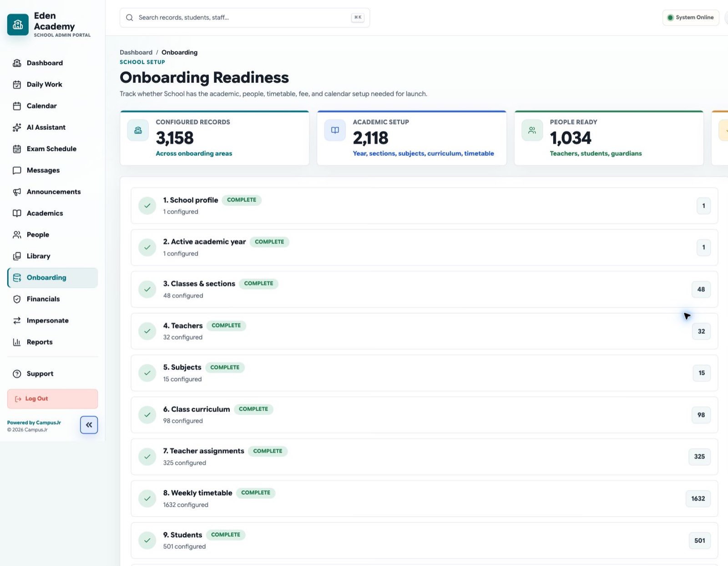Image resolution: width=728 pixels, height=566 pixels.
Task: Click Classes & sections check icon
Action: point(147,290)
